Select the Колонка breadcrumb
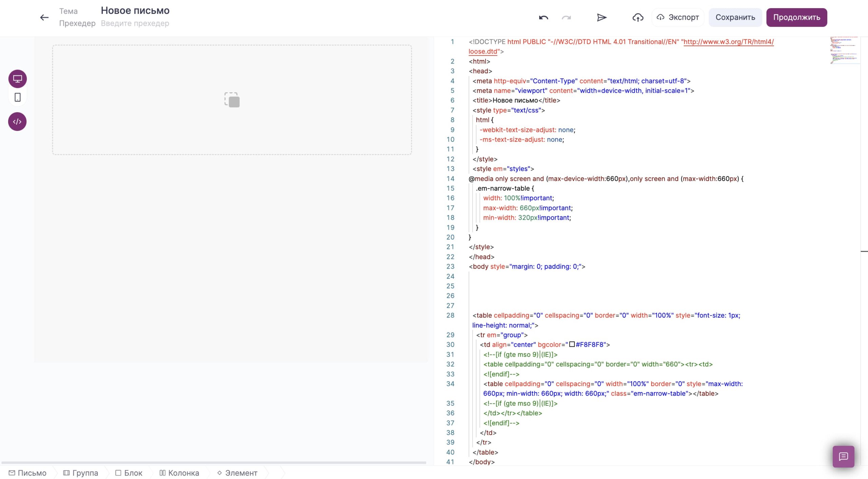This screenshot has width=868, height=479. (179, 473)
